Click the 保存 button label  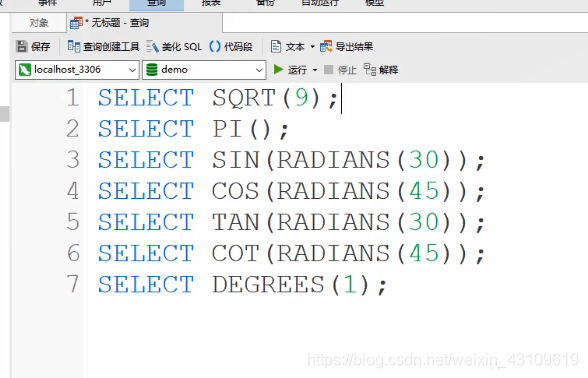(40, 47)
